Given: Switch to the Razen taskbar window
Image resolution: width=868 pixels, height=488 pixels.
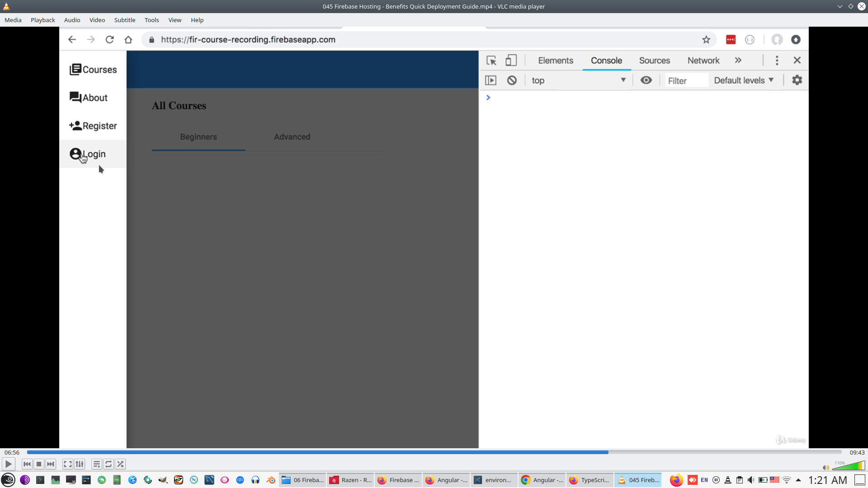Looking at the screenshot, I should (x=350, y=480).
